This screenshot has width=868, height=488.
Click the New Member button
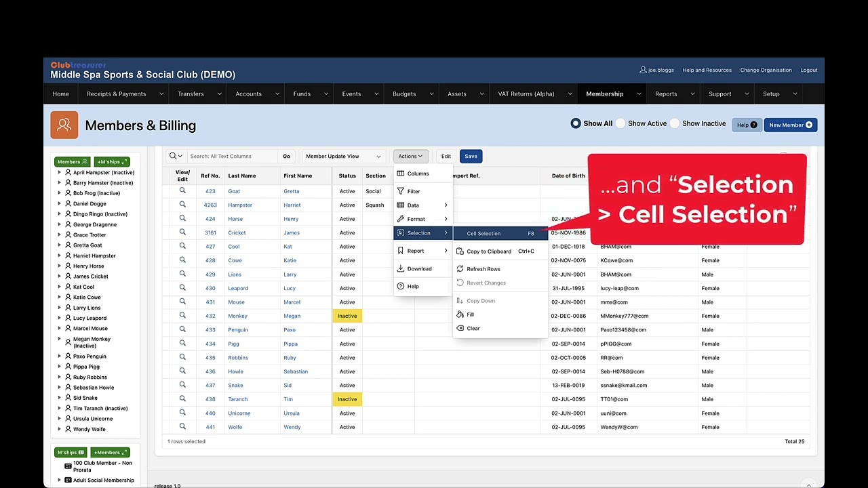(790, 125)
